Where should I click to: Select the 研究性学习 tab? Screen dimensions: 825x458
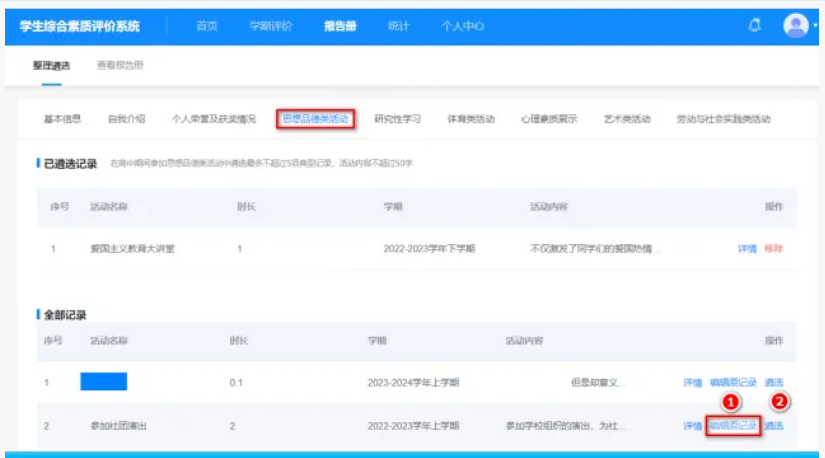click(x=397, y=119)
